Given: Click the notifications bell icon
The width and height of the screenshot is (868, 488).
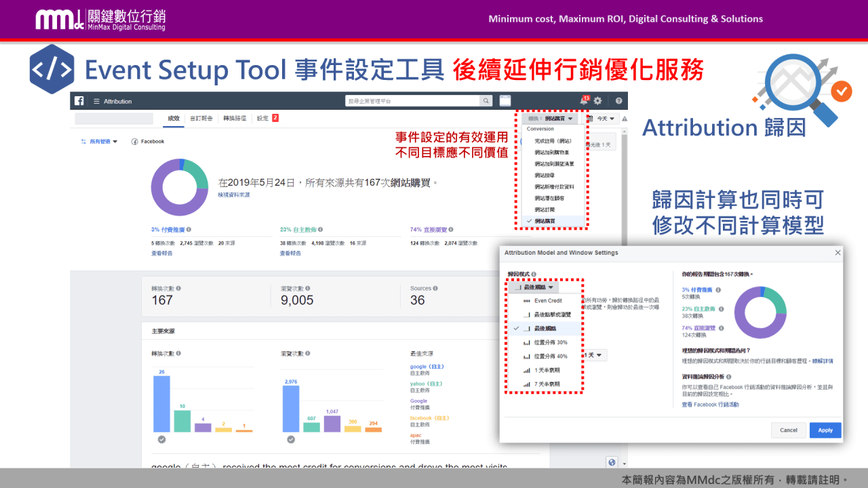Looking at the screenshot, I should (x=582, y=102).
